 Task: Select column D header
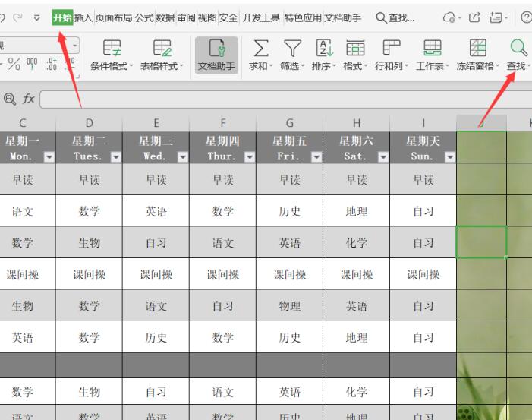(x=89, y=122)
